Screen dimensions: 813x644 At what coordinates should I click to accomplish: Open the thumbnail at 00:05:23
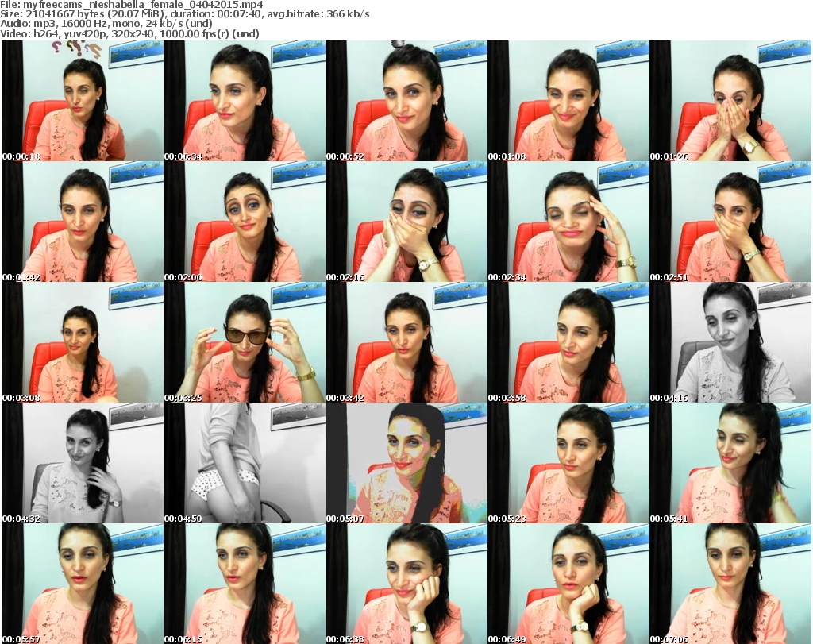pos(568,463)
